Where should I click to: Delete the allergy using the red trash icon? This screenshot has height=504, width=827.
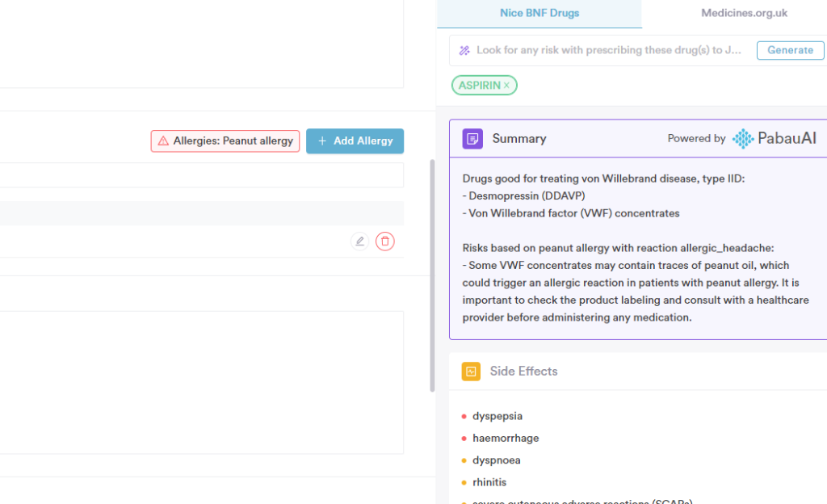pos(385,241)
